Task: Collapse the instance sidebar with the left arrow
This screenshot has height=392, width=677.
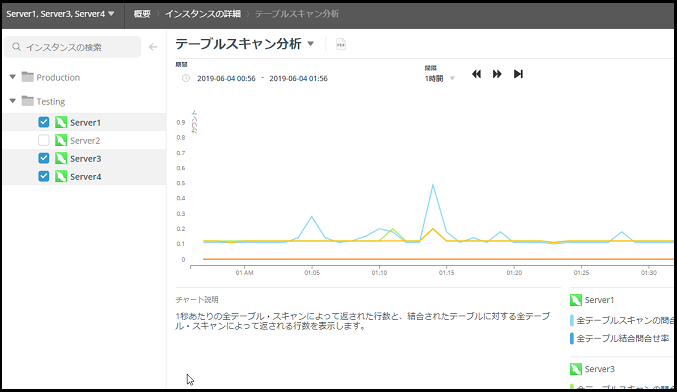Action: pyautogui.click(x=153, y=47)
